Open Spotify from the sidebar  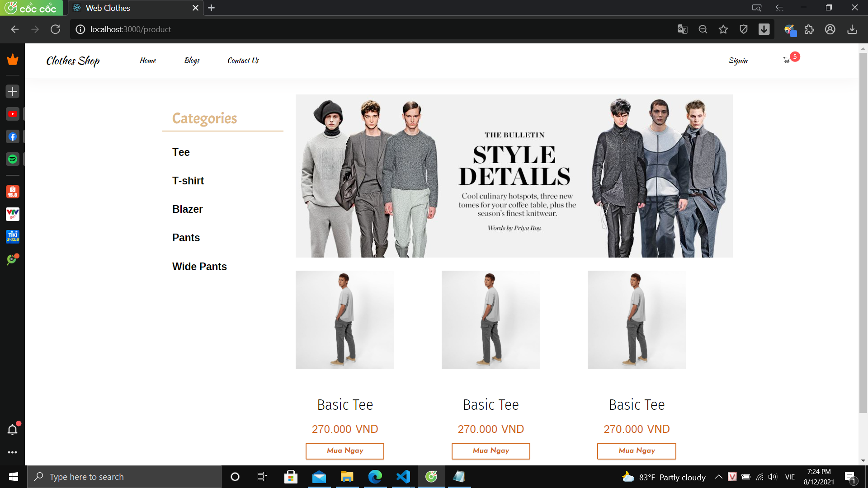pos(13,159)
